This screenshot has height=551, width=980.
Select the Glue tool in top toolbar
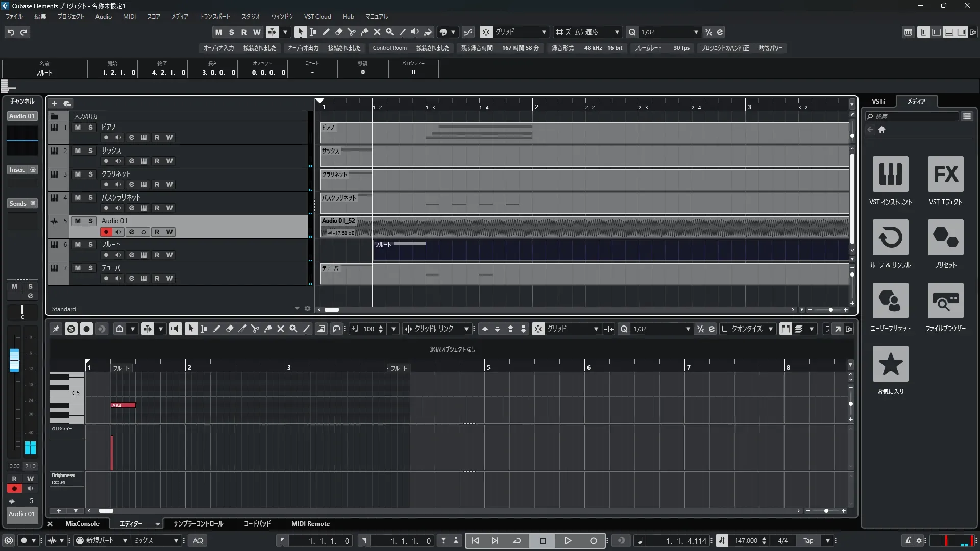coord(364,32)
